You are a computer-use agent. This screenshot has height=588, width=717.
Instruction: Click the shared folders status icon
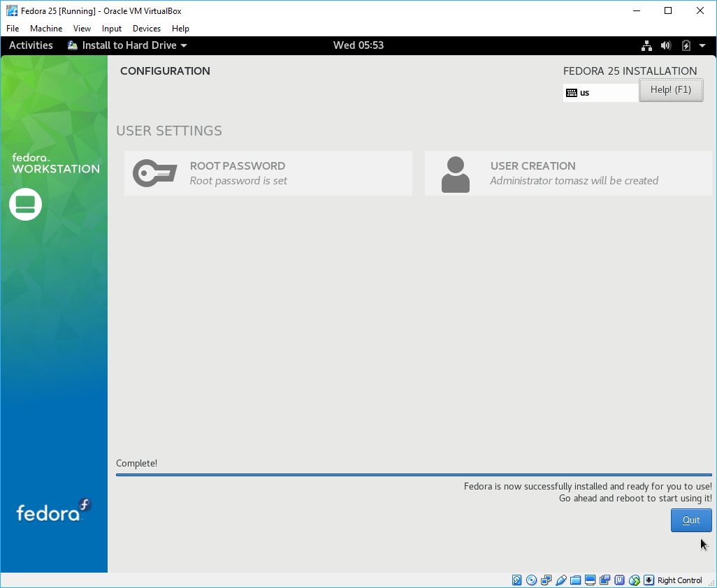pos(575,580)
